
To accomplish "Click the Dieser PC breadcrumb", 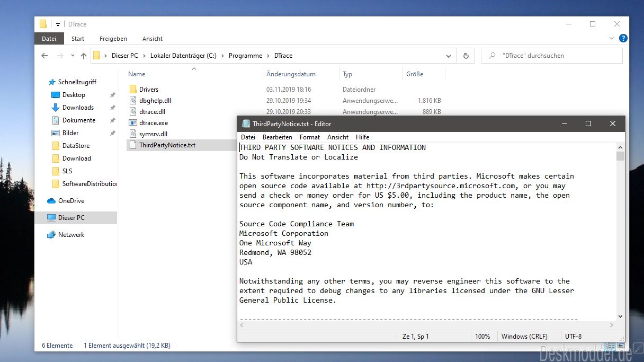I will 124,56.
